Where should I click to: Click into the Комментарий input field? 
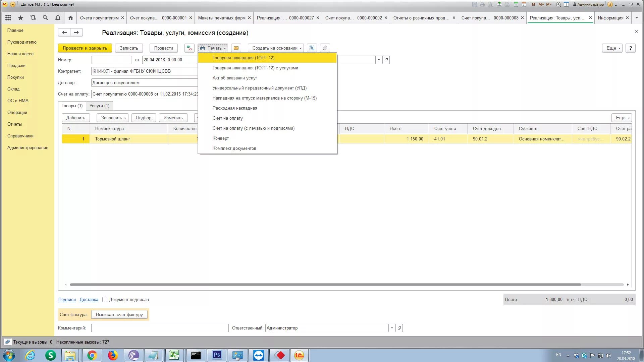(x=160, y=328)
